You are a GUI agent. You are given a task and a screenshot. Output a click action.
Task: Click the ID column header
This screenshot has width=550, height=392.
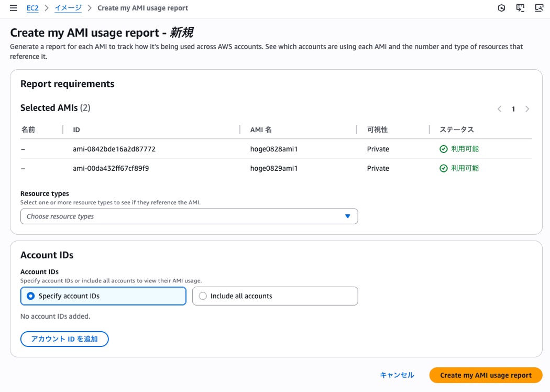tap(76, 130)
